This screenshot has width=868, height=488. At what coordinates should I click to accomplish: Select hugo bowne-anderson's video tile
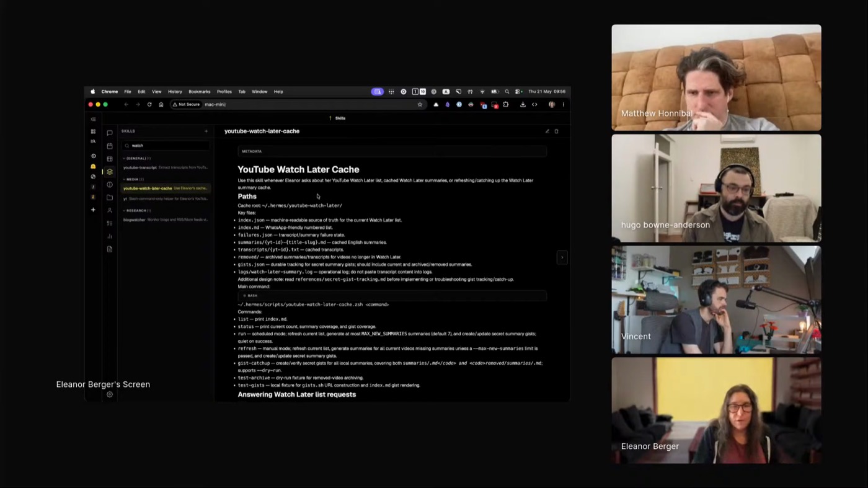[x=716, y=189]
